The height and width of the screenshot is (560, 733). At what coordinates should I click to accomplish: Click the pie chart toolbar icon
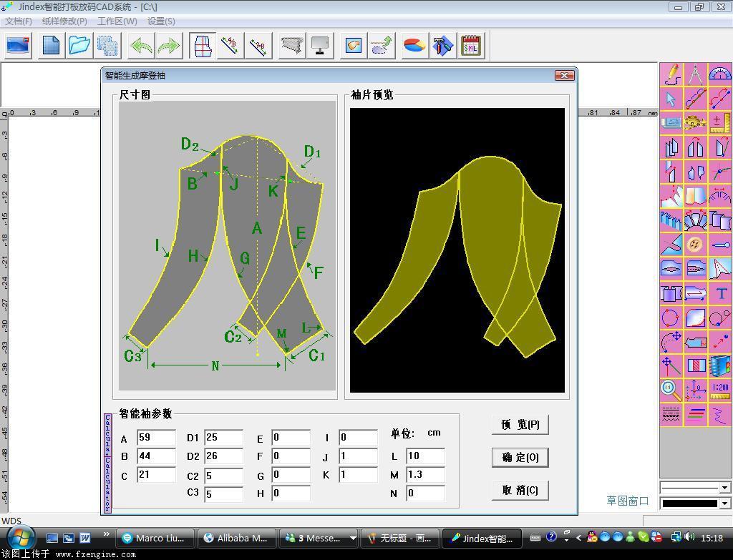414,45
